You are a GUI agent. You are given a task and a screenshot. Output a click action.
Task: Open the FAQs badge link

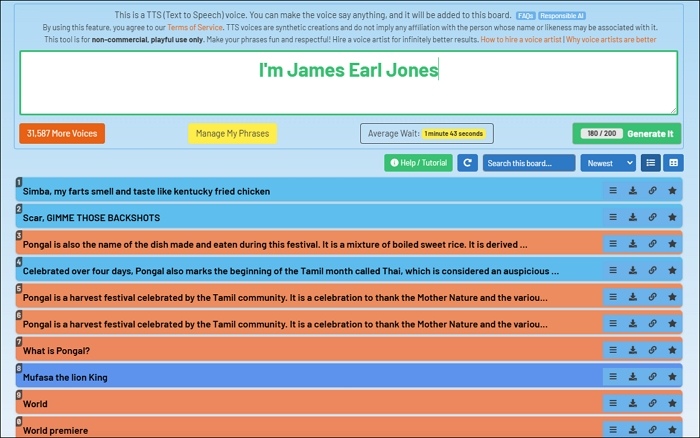[525, 16]
